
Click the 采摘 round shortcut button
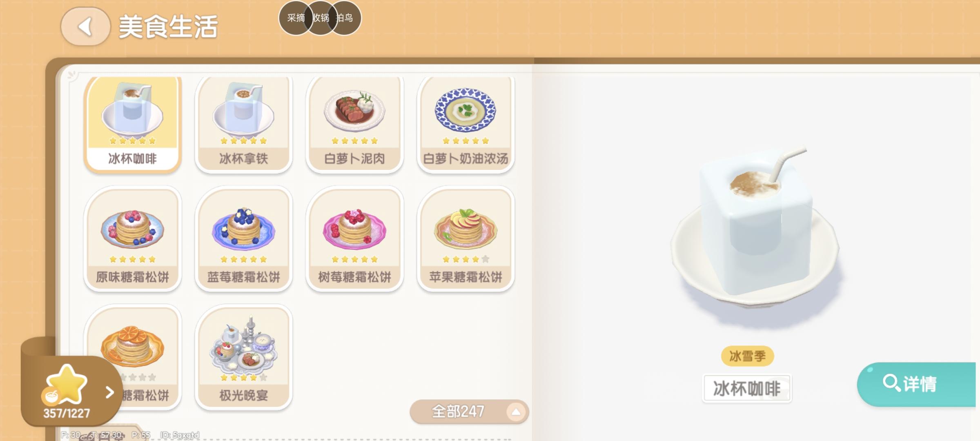(296, 18)
